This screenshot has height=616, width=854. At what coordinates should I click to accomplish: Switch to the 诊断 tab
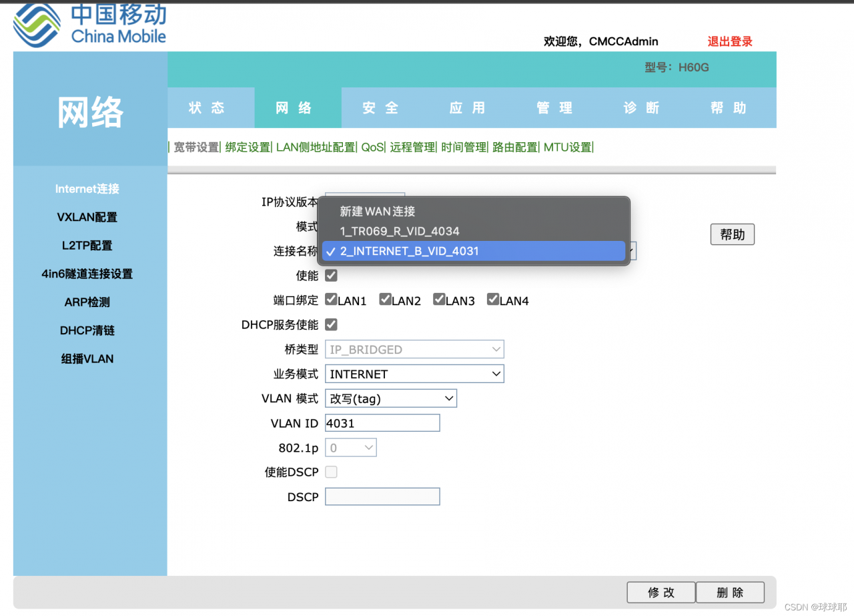[642, 108]
